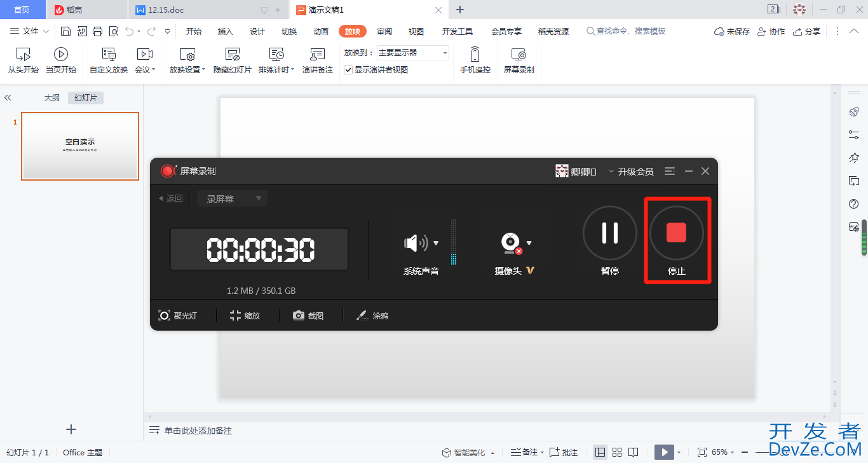
Task: Click the search command box (查找命令)
Action: coord(626,31)
